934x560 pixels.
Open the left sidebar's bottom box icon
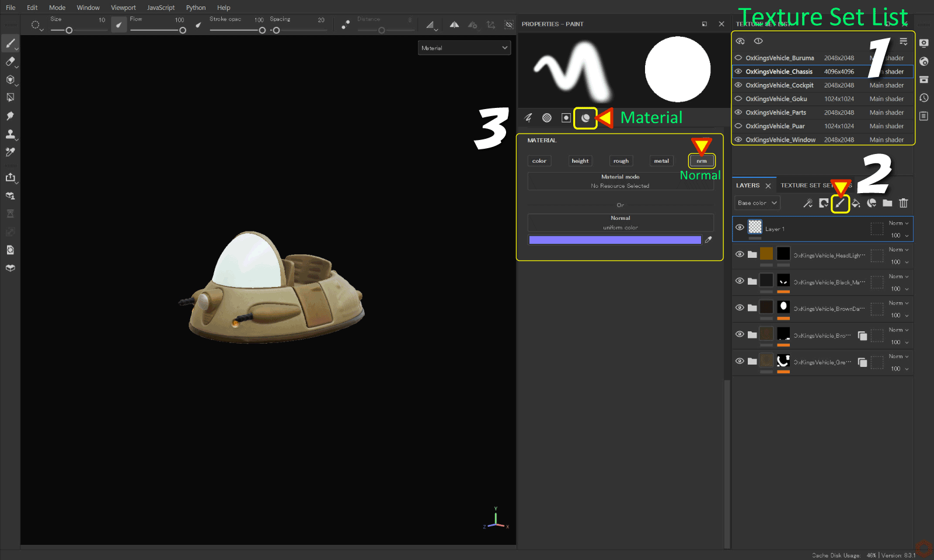[11, 268]
